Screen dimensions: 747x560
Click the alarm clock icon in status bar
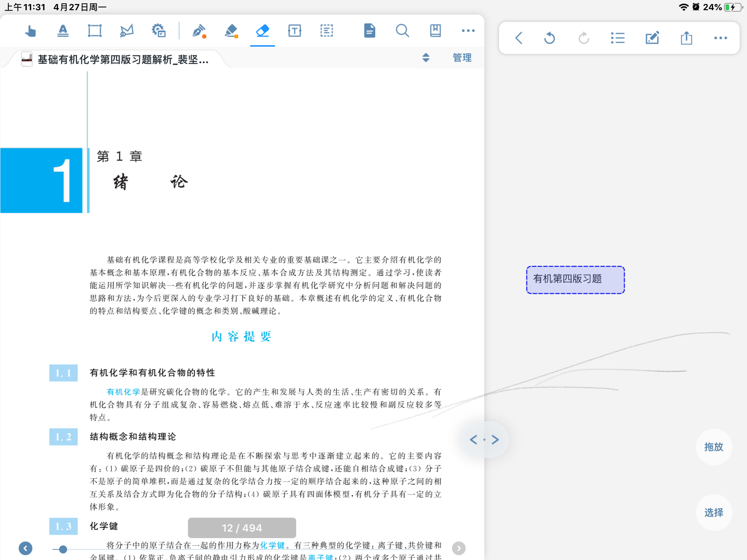pos(696,7)
